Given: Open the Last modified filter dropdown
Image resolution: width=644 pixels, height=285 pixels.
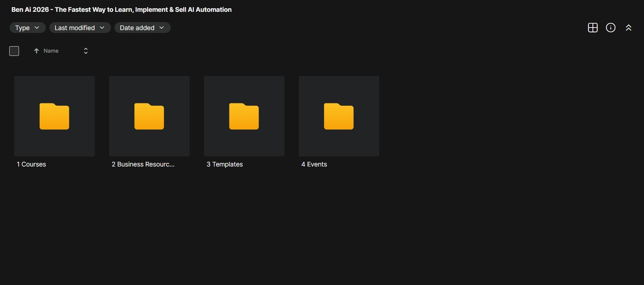Looking at the screenshot, I should [79, 28].
